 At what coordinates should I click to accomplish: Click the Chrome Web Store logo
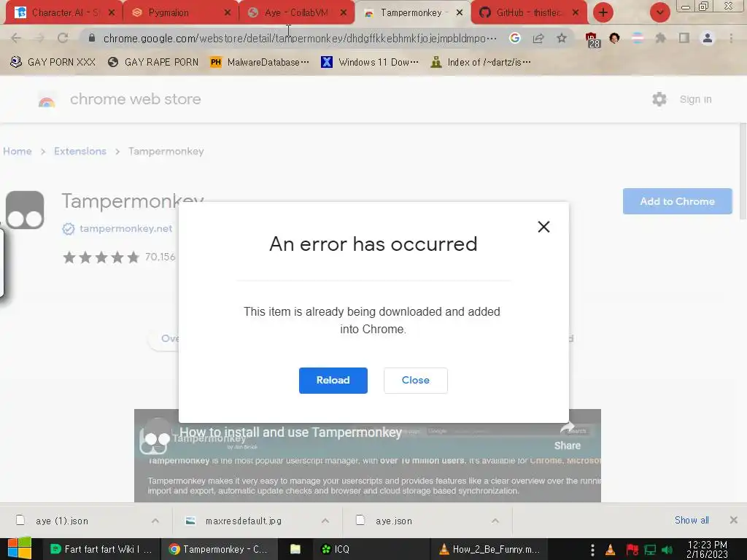(47, 100)
